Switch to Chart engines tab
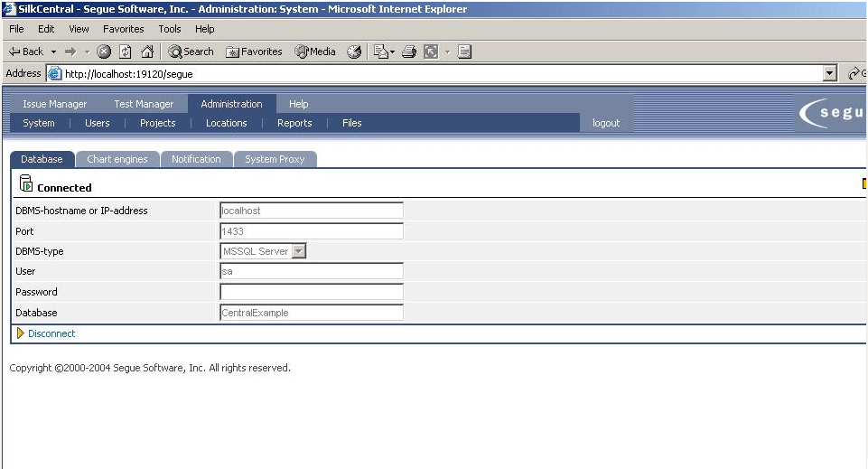The width and height of the screenshot is (868, 469). (117, 159)
